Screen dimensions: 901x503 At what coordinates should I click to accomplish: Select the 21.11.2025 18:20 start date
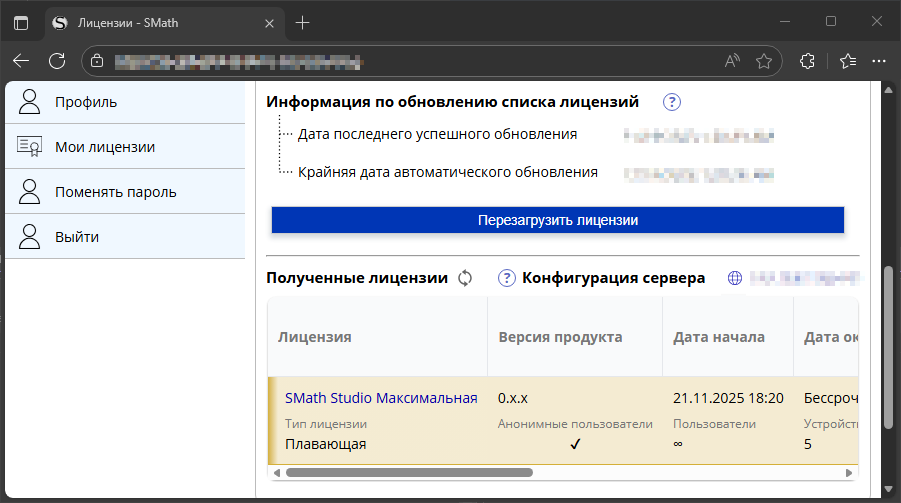point(728,398)
